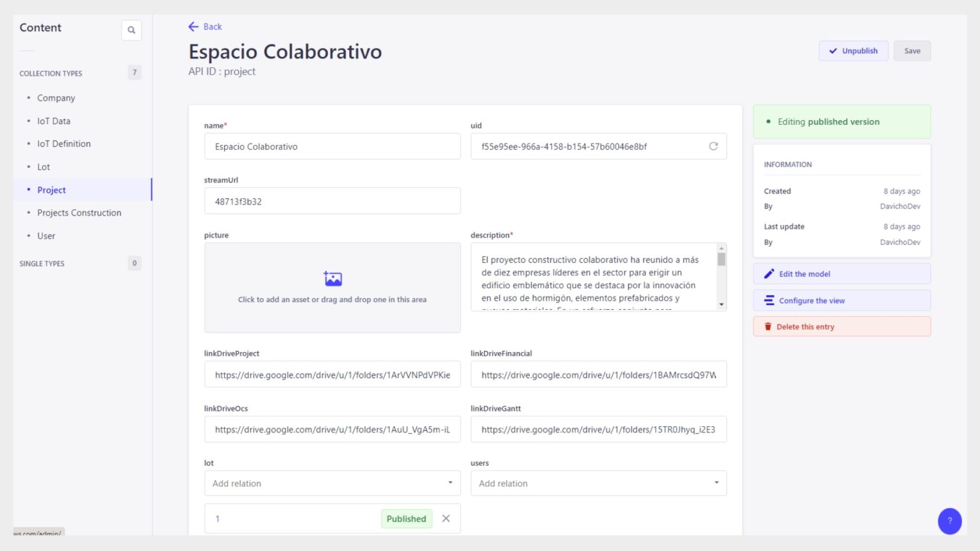Click the regenerate icon in uid field
Screen dimensions: 980x551
click(x=713, y=146)
